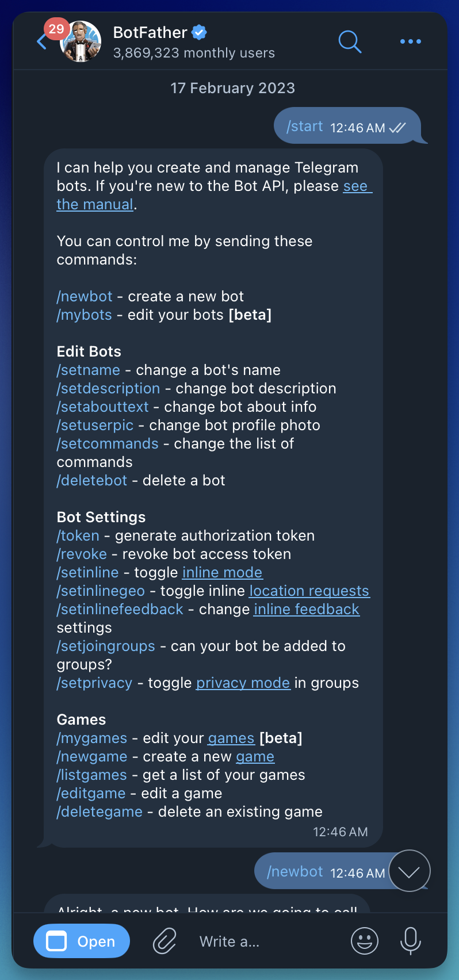The height and width of the screenshot is (980, 459).
Task: Start recording with the microphone icon
Action: (x=410, y=941)
